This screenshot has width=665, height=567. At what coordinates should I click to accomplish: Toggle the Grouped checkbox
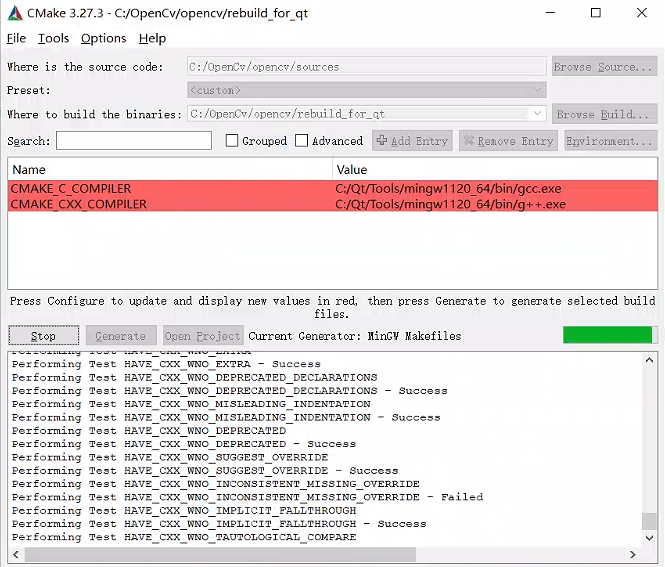click(232, 140)
